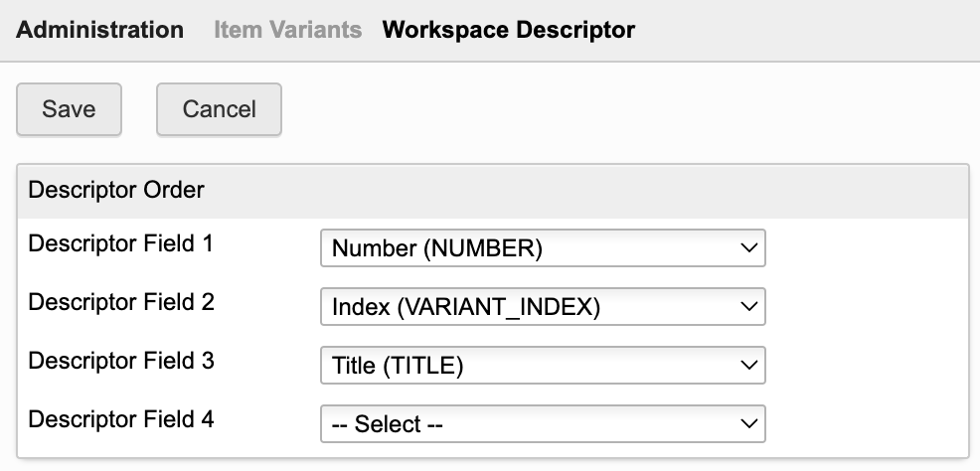Go to the Administration breadcrumb
Image resolution: width=980 pixels, height=471 pixels.
pos(100,30)
